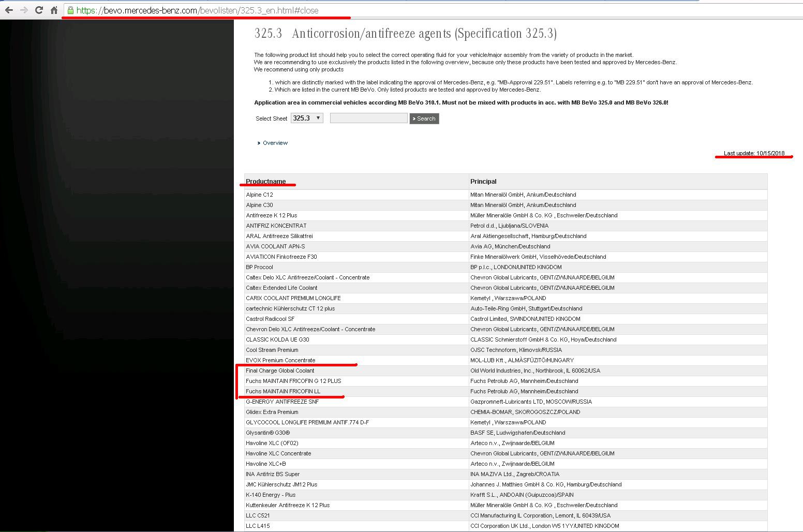Click the search text input field
803x532 pixels.
pyautogui.click(x=369, y=118)
